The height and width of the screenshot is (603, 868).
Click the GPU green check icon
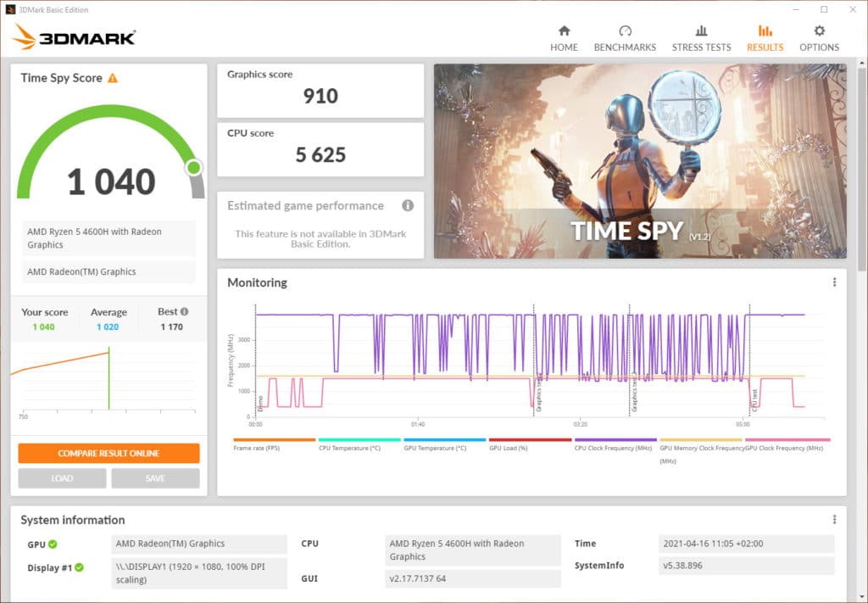click(x=53, y=544)
